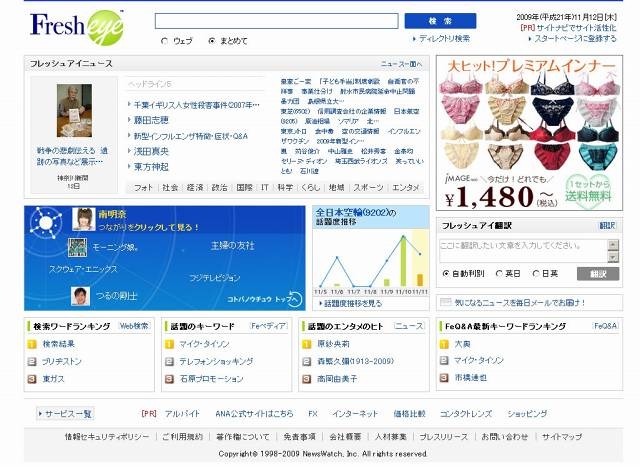Open the サイトマップ footer link
The height and width of the screenshot is (467, 640).
click(x=562, y=436)
